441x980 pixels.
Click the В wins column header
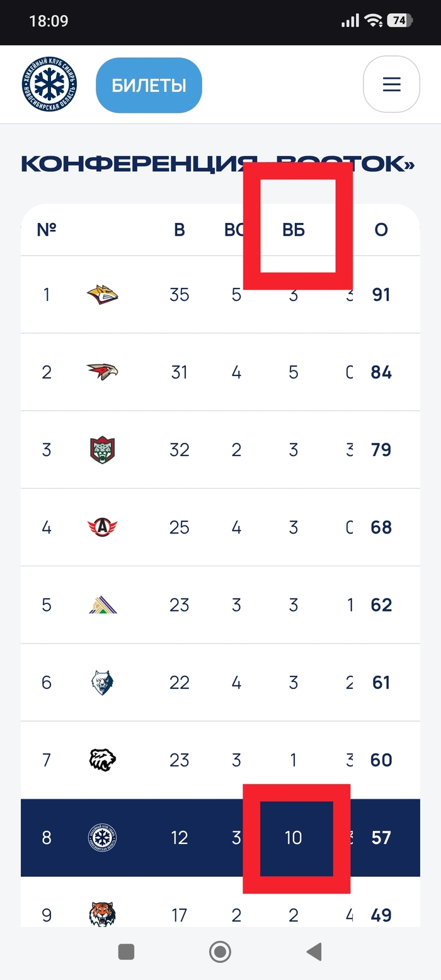pyautogui.click(x=180, y=230)
